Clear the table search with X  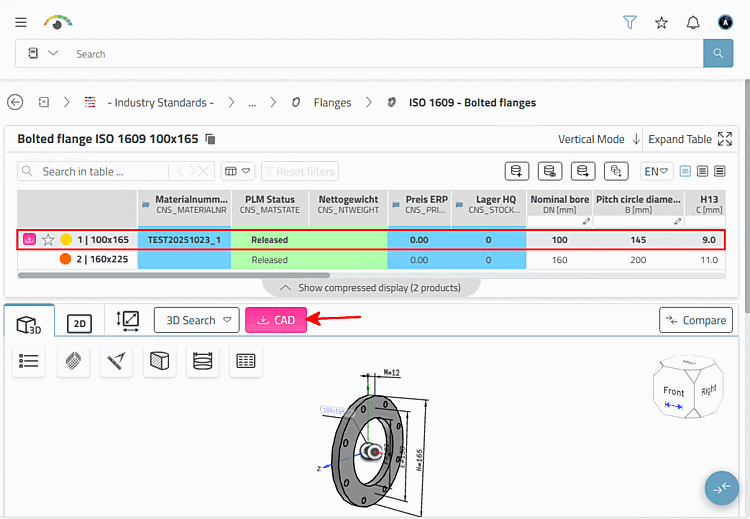tap(204, 171)
